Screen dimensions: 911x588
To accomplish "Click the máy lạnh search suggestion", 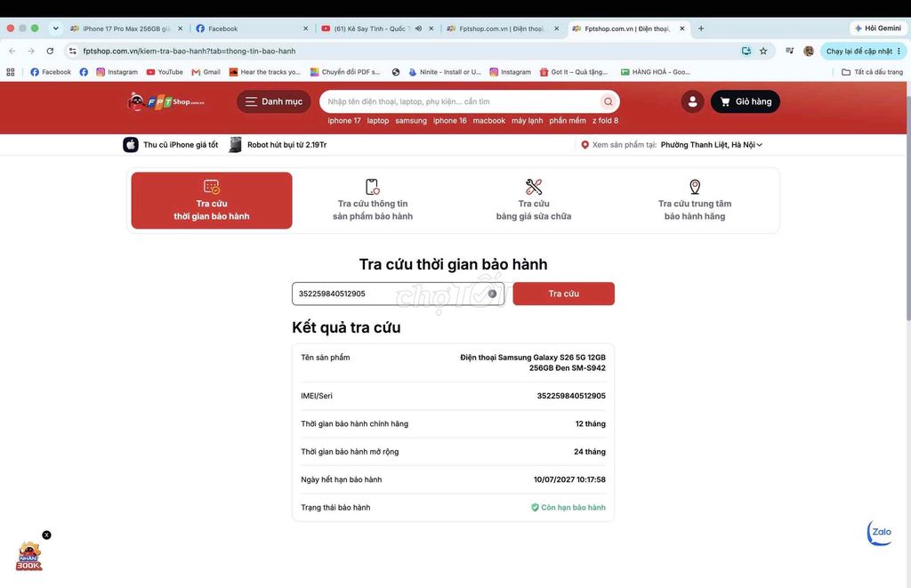I will coord(527,121).
